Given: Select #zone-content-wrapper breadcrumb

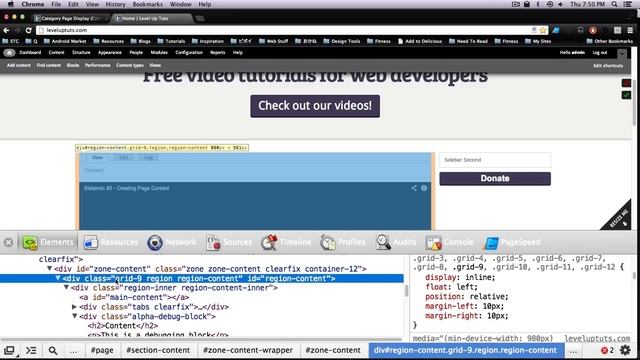Looking at the screenshot, I should tap(248, 350).
